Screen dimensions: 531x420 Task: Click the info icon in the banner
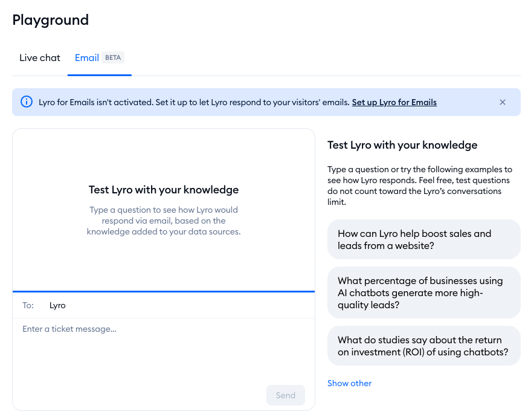tap(27, 102)
